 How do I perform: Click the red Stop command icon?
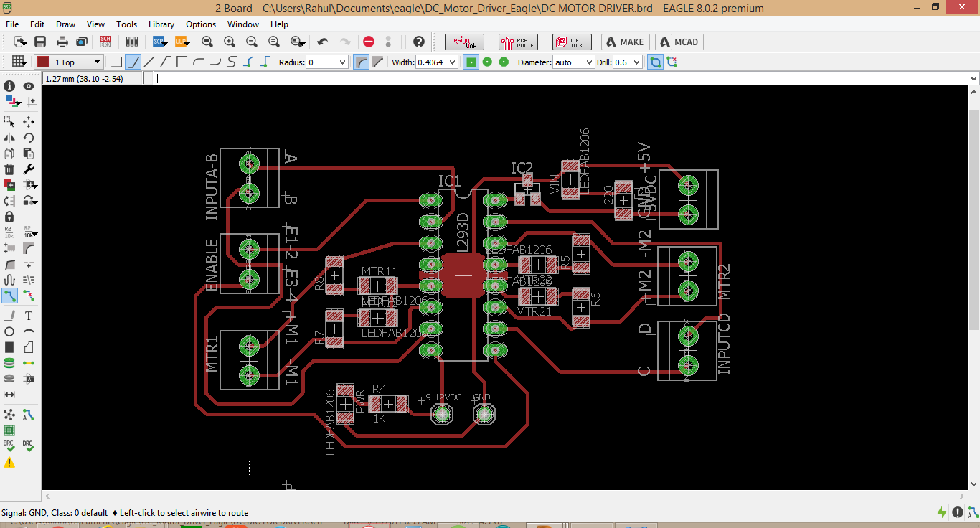[x=369, y=42]
